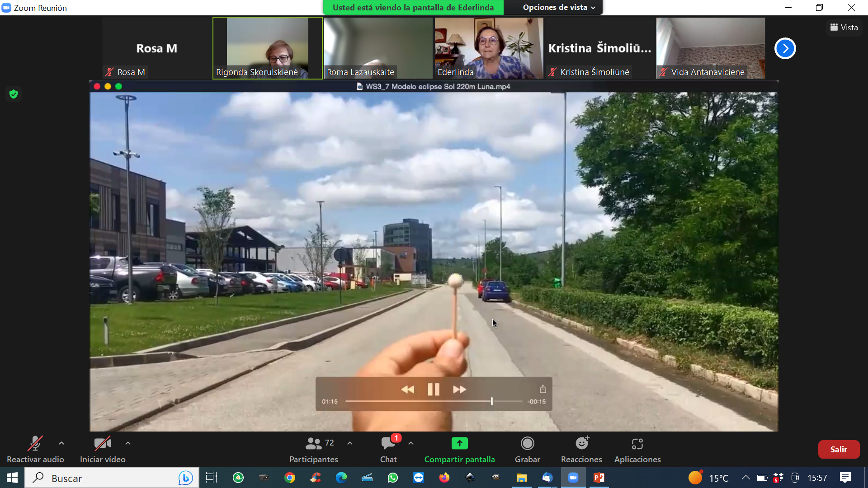The height and width of the screenshot is (488, 868).
Task: Open Bing icon in search box
Action: tap(185, 478)
